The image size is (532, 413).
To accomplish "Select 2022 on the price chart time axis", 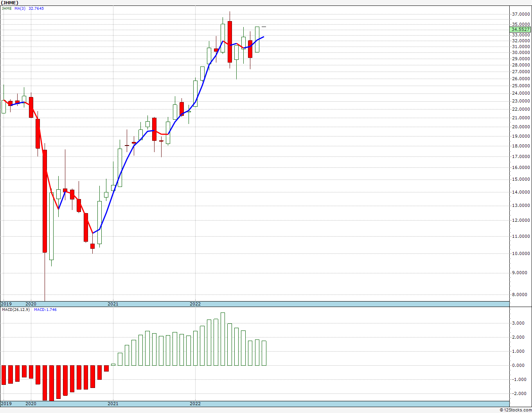I will pyautogui.click(x=195, y=304).
